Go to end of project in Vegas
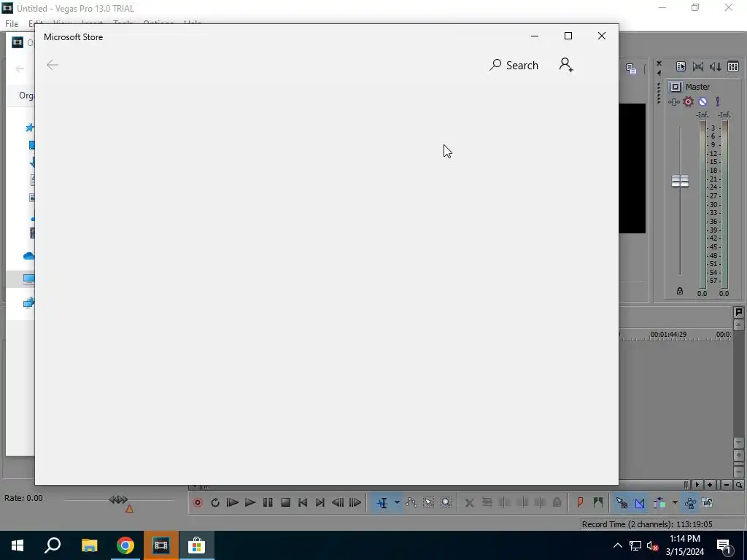The image size is (747, 560). click(x=320, y=502)
